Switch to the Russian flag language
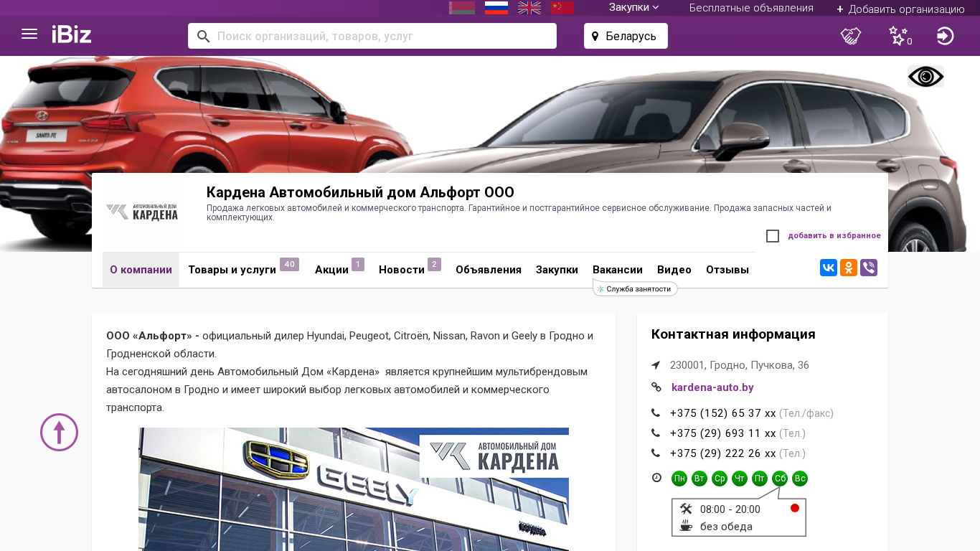The width and height of the screenshot is (980, 551). point(496,8)
